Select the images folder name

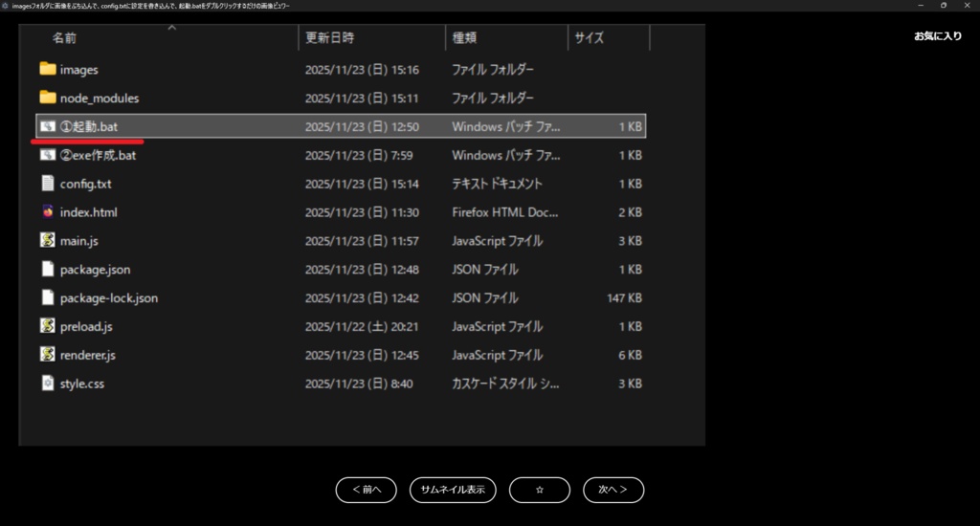pyautogui.click(x=78, y=70)
